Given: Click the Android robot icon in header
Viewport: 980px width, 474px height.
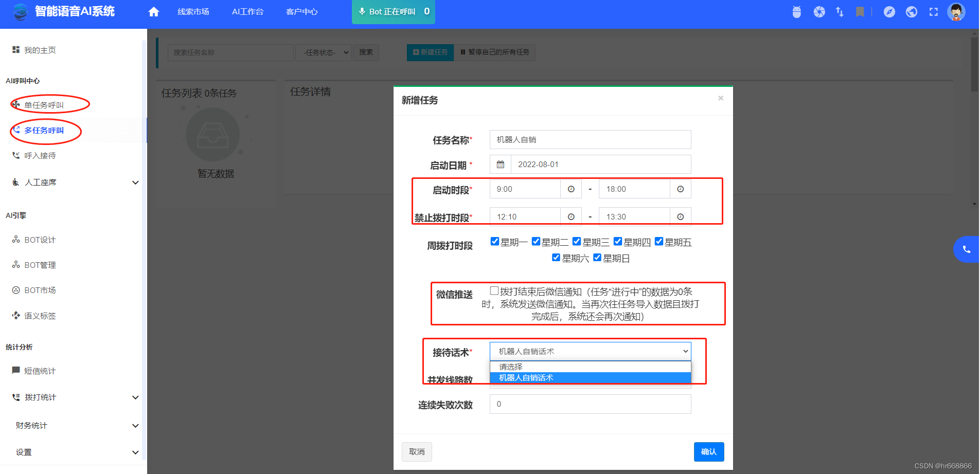Looking at the screenshot, I should [796, 12].
